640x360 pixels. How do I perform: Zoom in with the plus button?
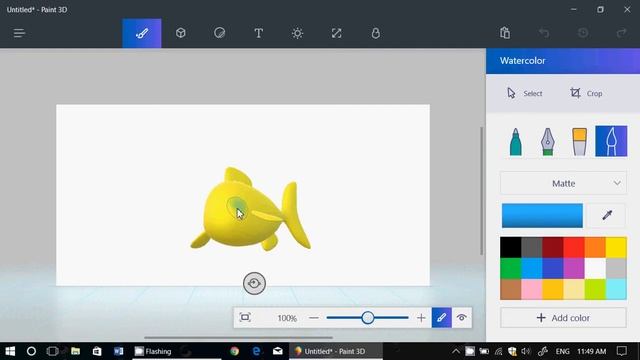[421, 318]
